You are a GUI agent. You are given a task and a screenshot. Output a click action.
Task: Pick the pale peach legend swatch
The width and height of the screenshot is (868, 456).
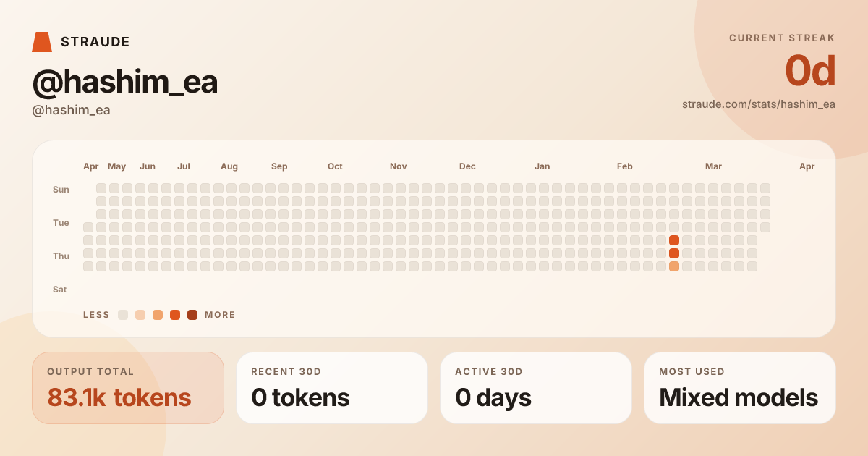click(140, 315)
